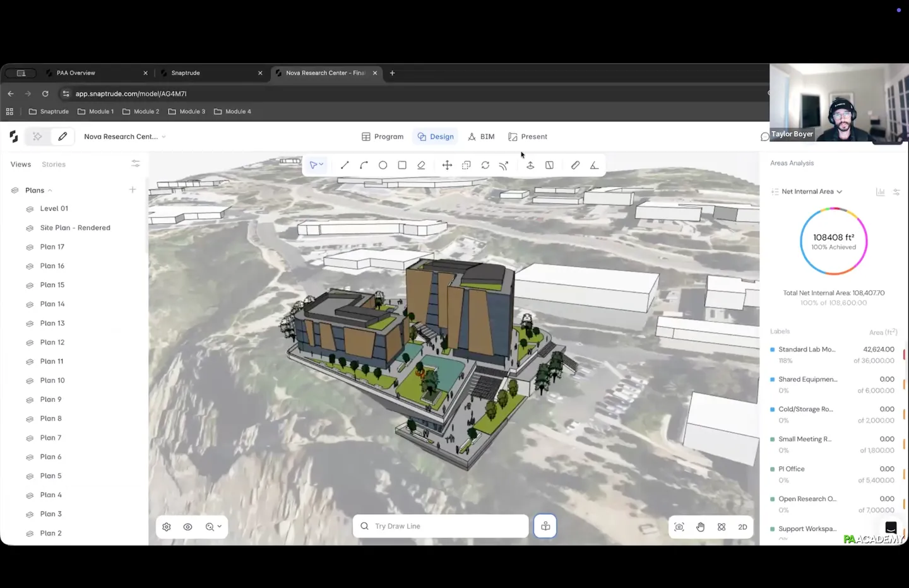Open Site Plan - Rendered view

pyautogui.click(x=75, y=228)
